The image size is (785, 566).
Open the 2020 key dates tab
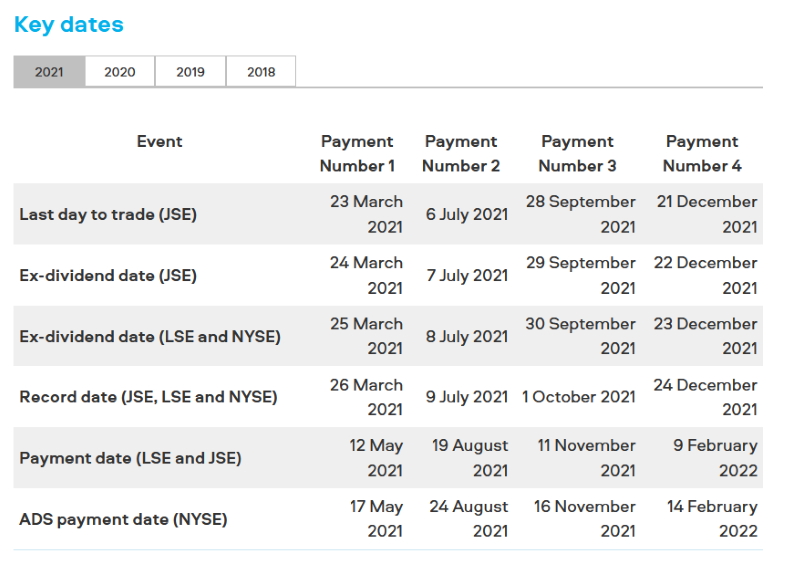[x=120, y=72]
